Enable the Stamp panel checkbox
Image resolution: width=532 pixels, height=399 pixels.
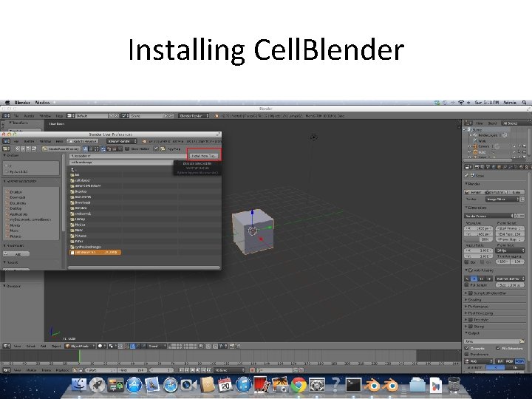click(471, 327)
